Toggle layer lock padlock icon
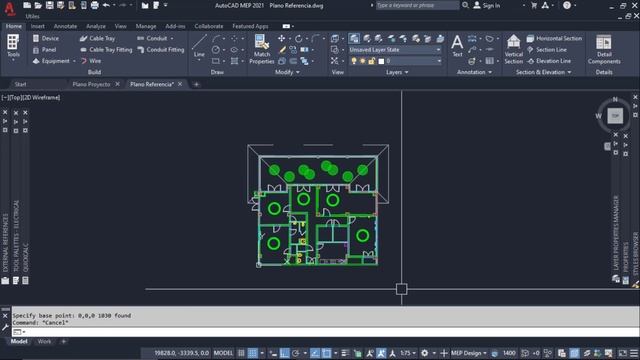640x360 pixels. pos(371,61)
